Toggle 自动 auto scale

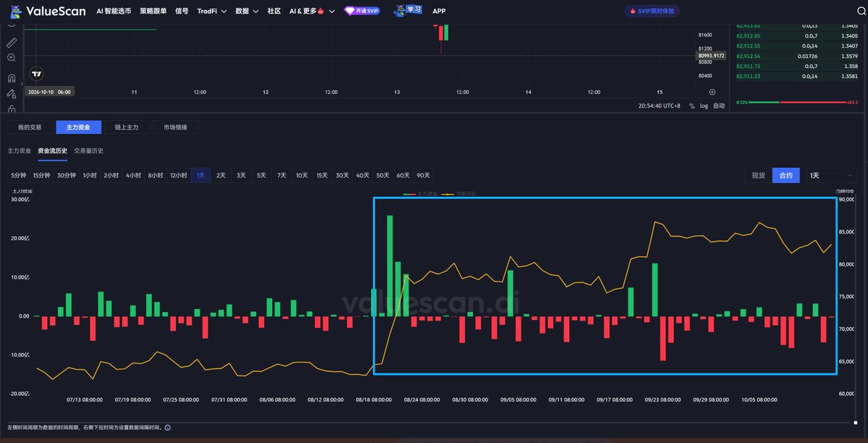[719, 106]
